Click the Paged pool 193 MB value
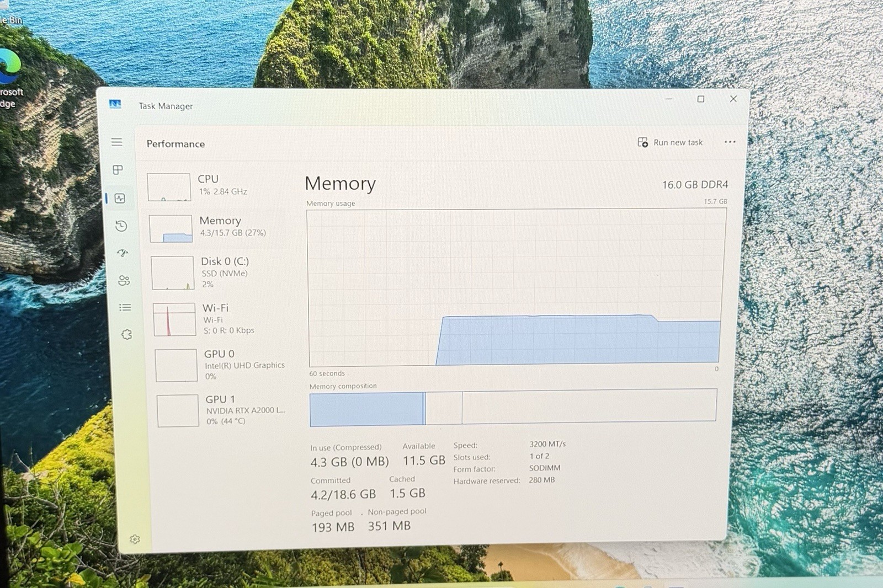Screen dimensions: 883x588 click(x=333, y=527)
